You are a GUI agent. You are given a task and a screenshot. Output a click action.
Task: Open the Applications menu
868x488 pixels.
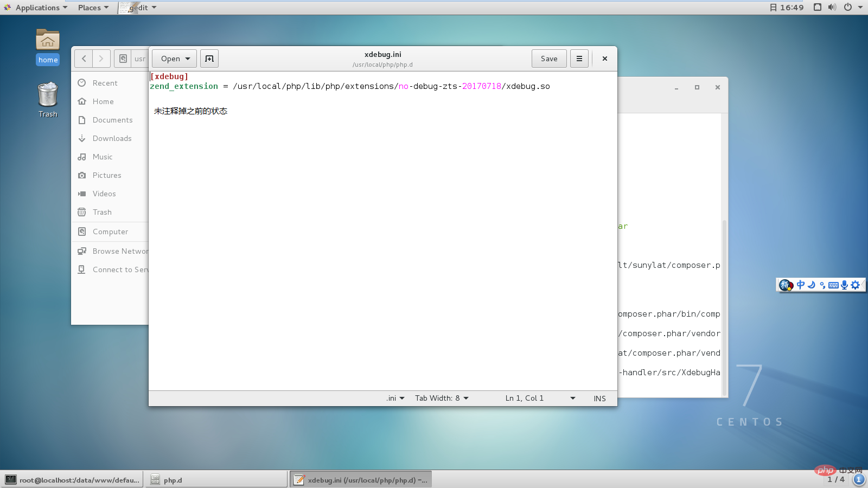36,8
